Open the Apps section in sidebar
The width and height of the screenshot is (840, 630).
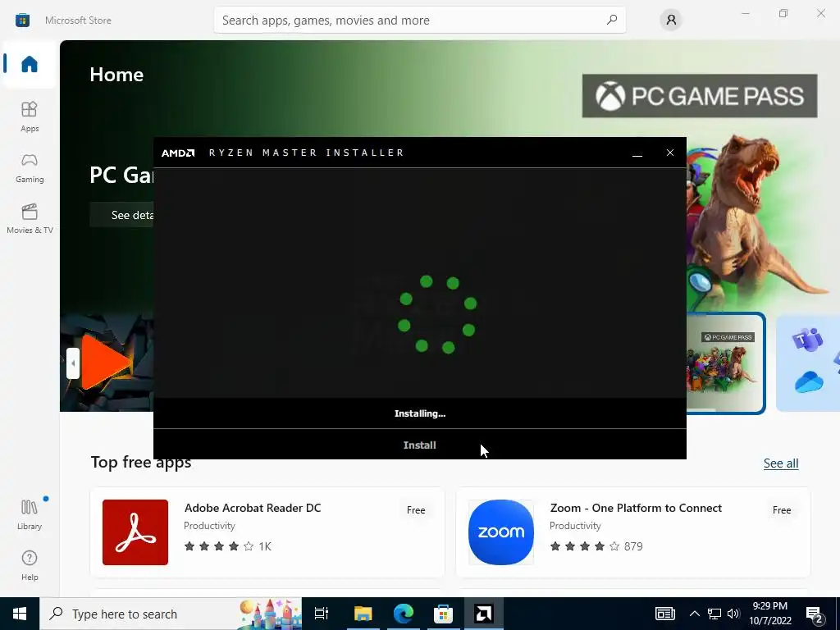coord(30,116)
